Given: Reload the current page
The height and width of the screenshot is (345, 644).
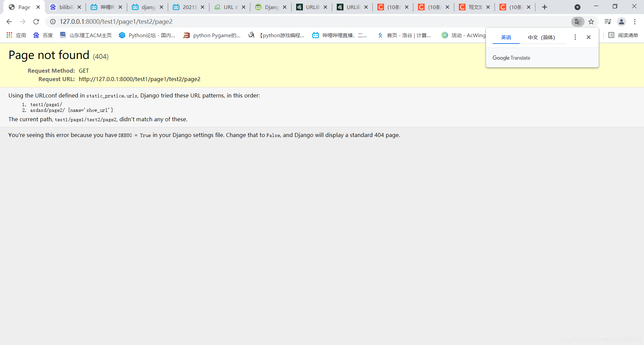Looking at the screenshot, I should (x=36, y=22).
